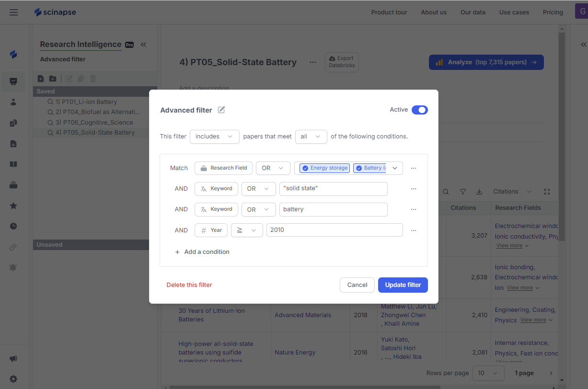Open OR dropdown for Research Field
Viewport: 588px width, 389px height.
[x=273, y=168]
